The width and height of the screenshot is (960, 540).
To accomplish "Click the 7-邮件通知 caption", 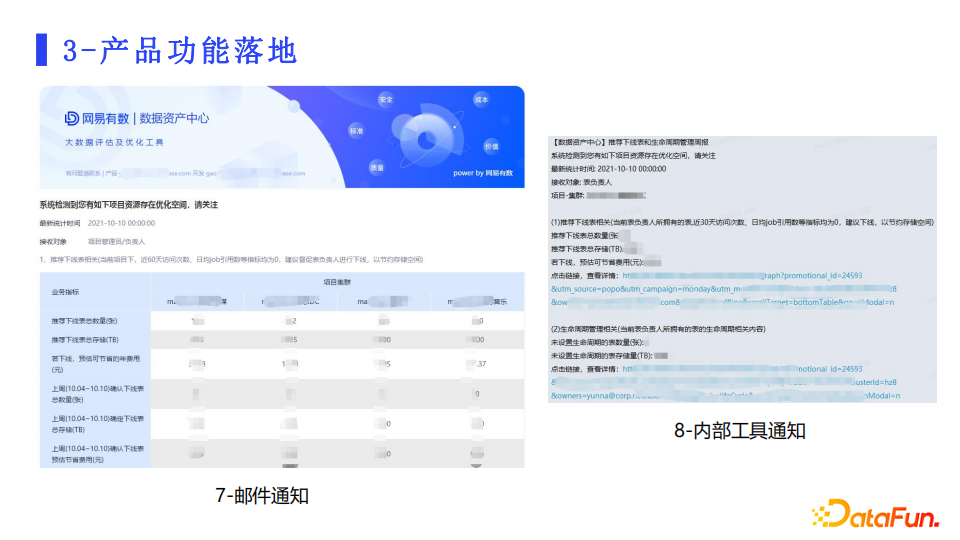I will coord(262,495).
